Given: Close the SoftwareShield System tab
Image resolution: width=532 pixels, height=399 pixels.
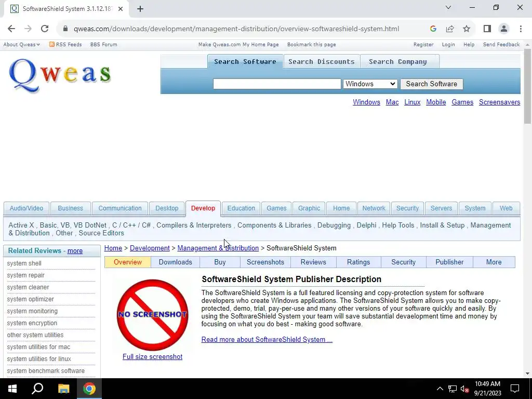Looking at the screenshot, I should click(x=121, y=9).
